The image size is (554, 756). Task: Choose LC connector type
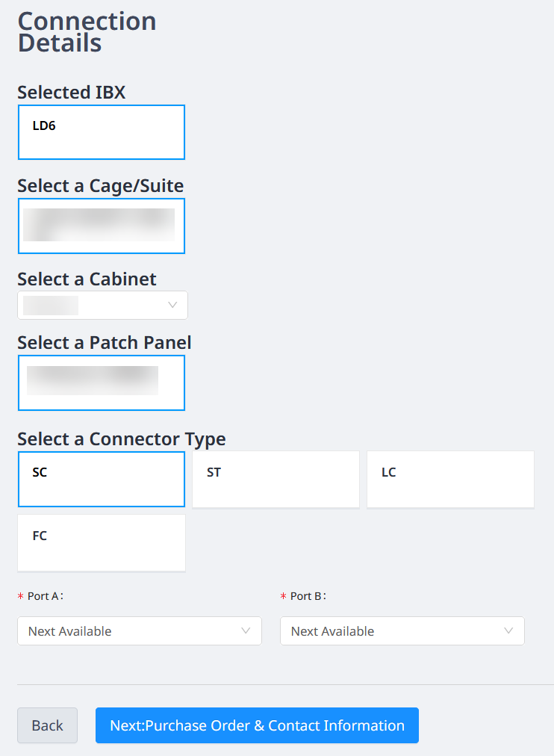coord(450,480)
